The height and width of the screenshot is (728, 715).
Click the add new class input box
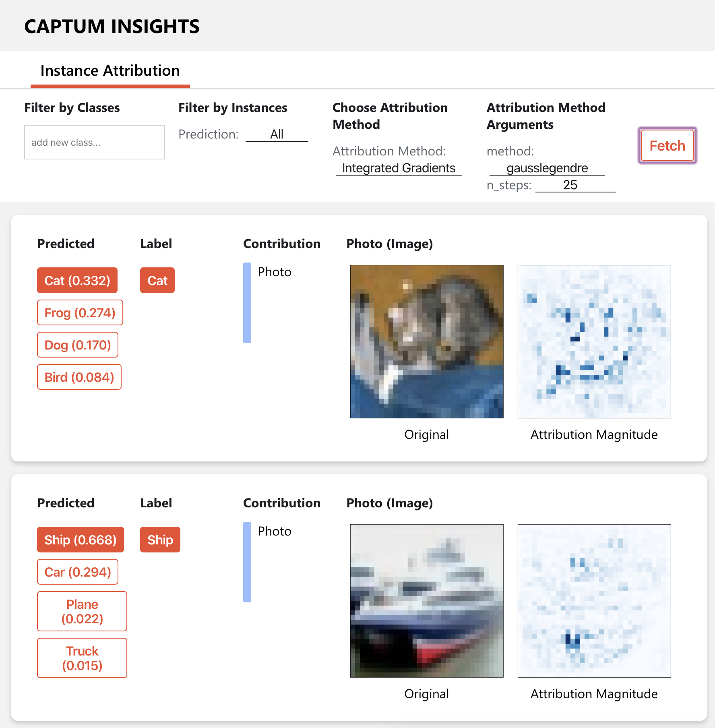94,142
